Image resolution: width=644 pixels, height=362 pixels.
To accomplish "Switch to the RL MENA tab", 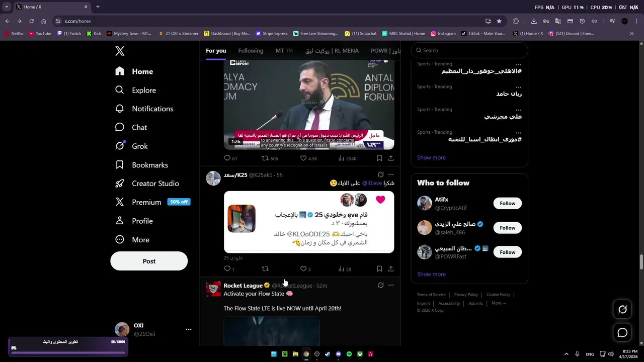I will pyautogui.click(x=332, y=50).
